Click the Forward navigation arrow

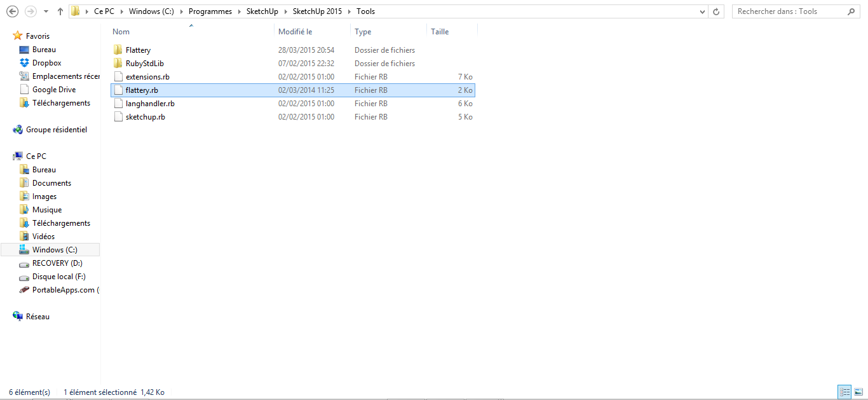pyautogui.click(x=30, y=11)
